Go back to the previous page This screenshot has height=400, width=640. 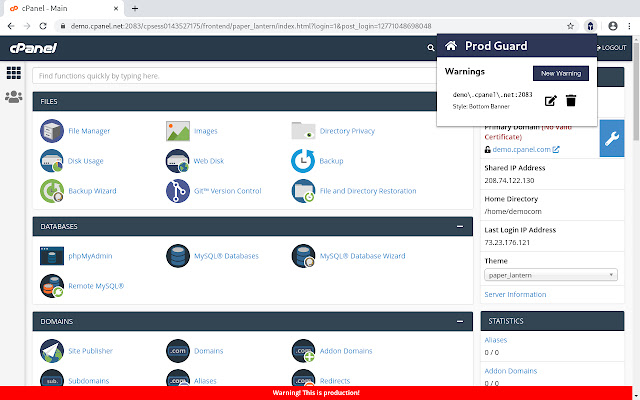(x=11, y=26)
